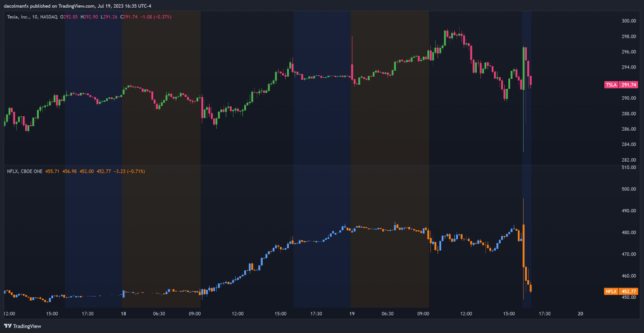Viewport: 644px width, 333px height.
Task: Click the 470.00 price axis label
Action: tap(629, 254)
